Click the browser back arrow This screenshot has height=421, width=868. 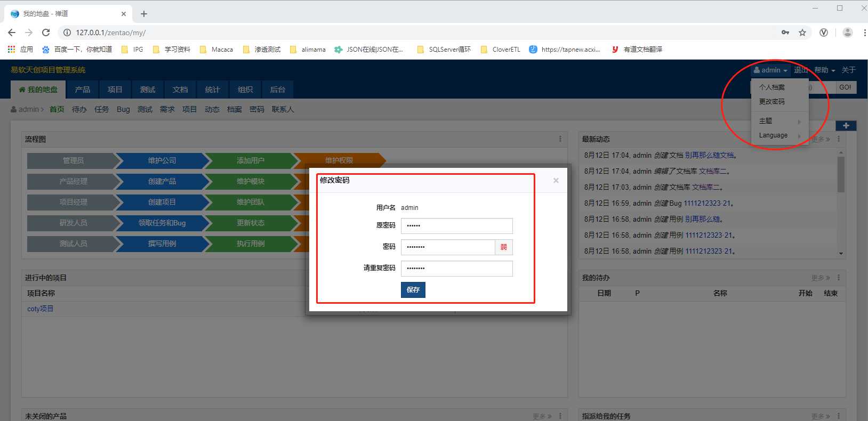click(x=12, y=33)
